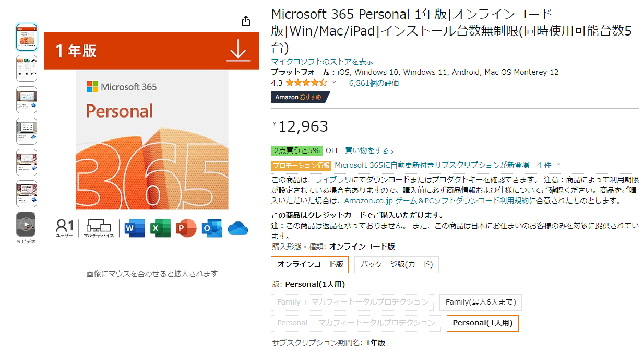This screenshot has width=644, height=350.
Task: Click the share icon above product image
Action: click(x=246, y=21)
